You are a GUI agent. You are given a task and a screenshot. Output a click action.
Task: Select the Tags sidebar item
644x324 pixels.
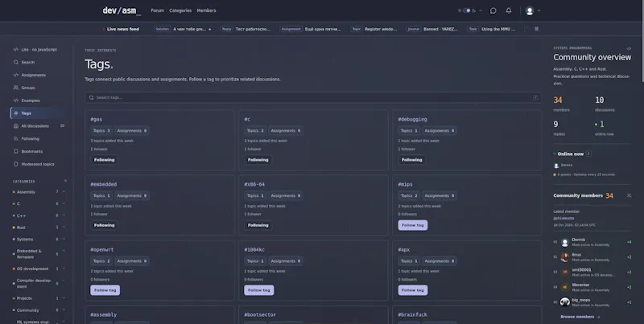tap(39, 113)
